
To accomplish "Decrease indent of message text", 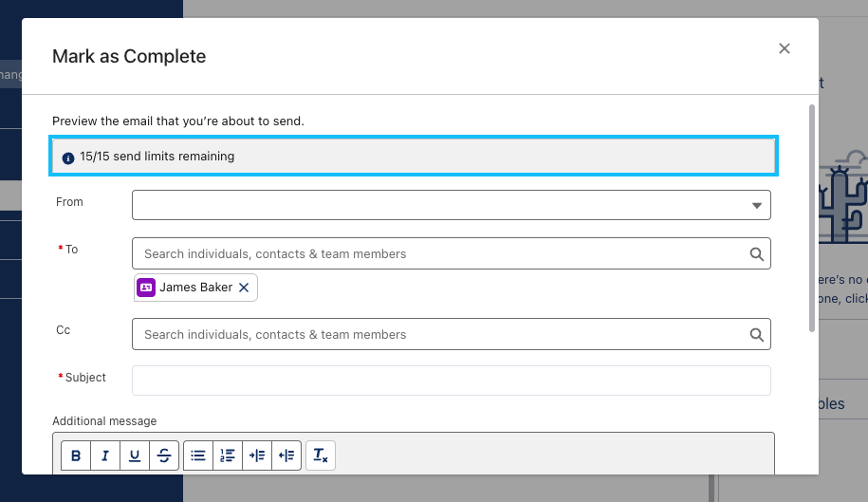I will [x=286, y=456].
